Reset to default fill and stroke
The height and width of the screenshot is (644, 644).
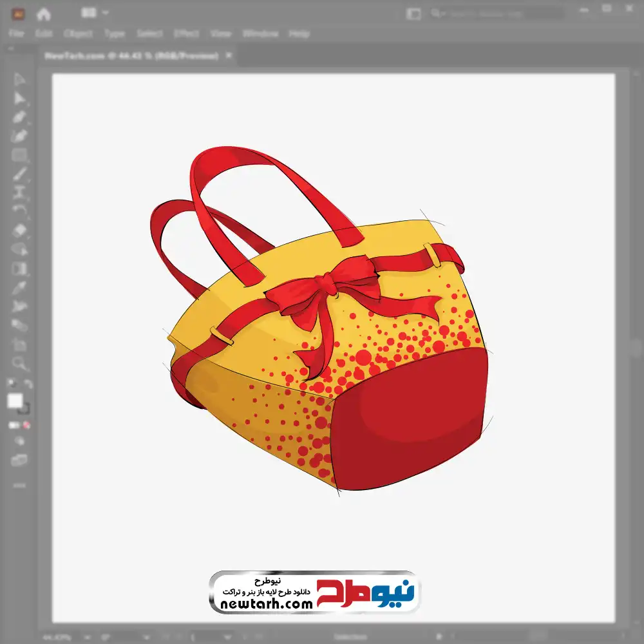click(x=11, y=384)
